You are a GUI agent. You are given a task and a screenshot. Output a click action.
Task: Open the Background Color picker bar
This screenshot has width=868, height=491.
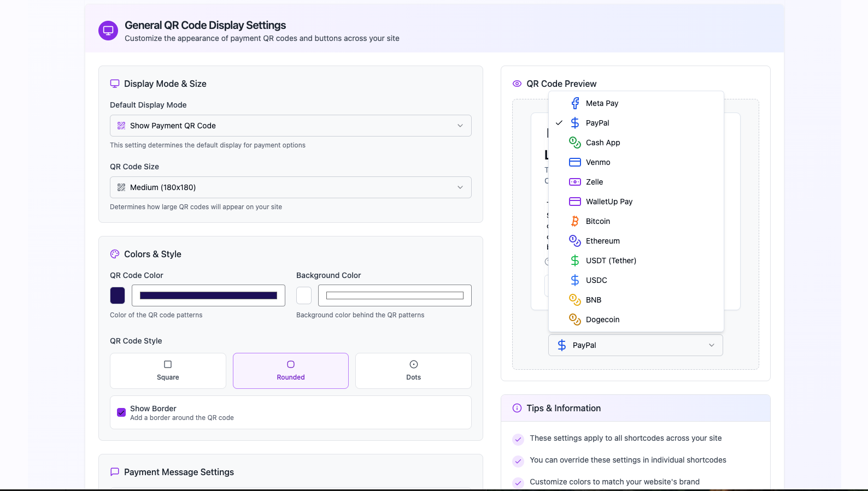[x=395, y=295]
